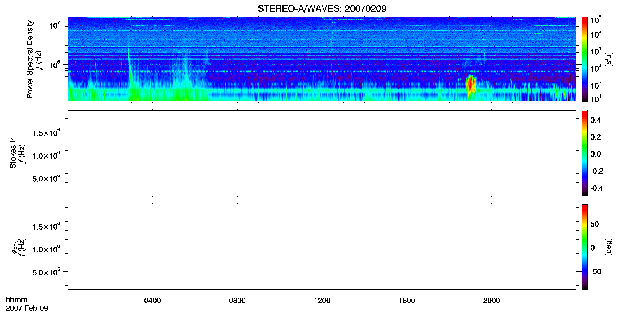This screenshot has width=644, height=332.
Task: Click the 0.4 label on Stokes colorbar
Action: click(595, 120)
